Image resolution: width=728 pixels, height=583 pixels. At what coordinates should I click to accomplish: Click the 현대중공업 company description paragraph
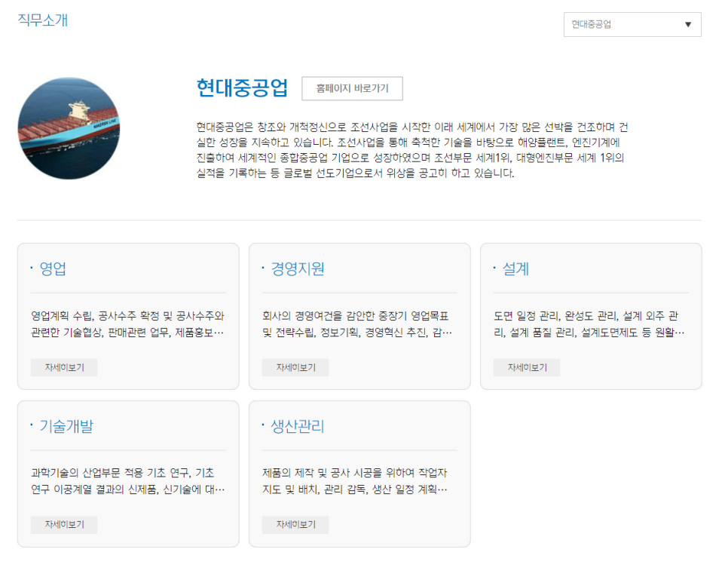pyautogui.click(x=411, y=149)
